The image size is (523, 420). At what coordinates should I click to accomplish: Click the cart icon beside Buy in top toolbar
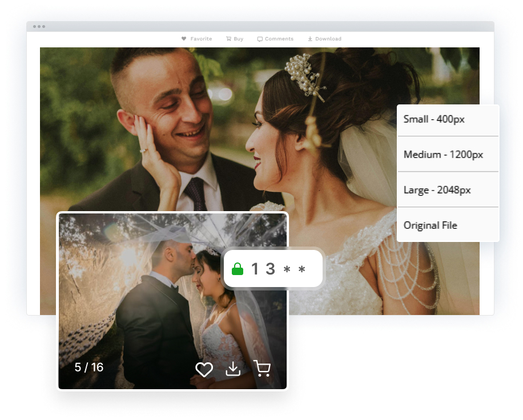[x=228, y=39]
